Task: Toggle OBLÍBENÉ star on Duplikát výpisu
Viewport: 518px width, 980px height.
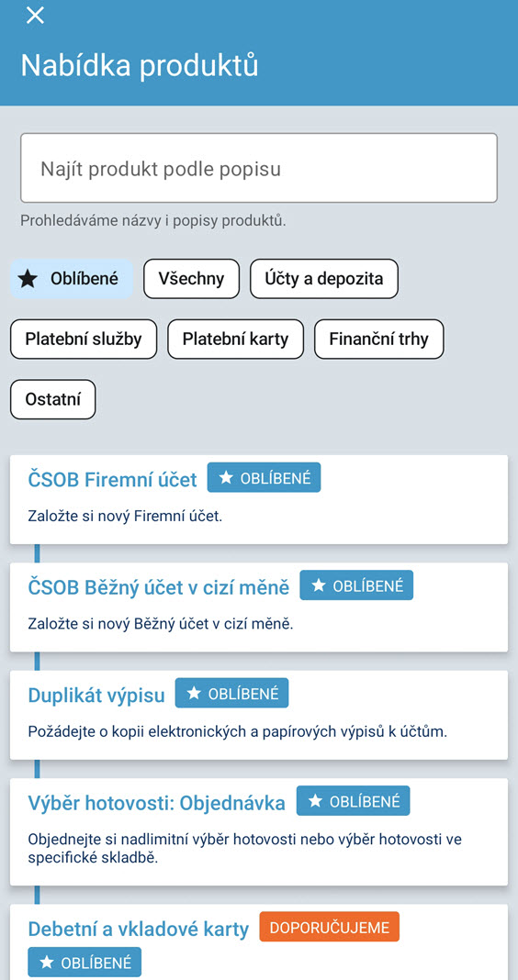Action: [231, 693]
